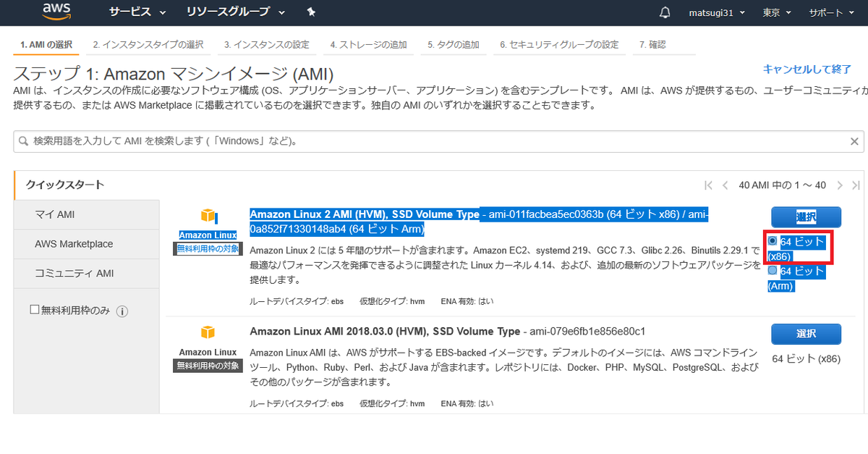Go to first page of AMI results

coord(708,185)
